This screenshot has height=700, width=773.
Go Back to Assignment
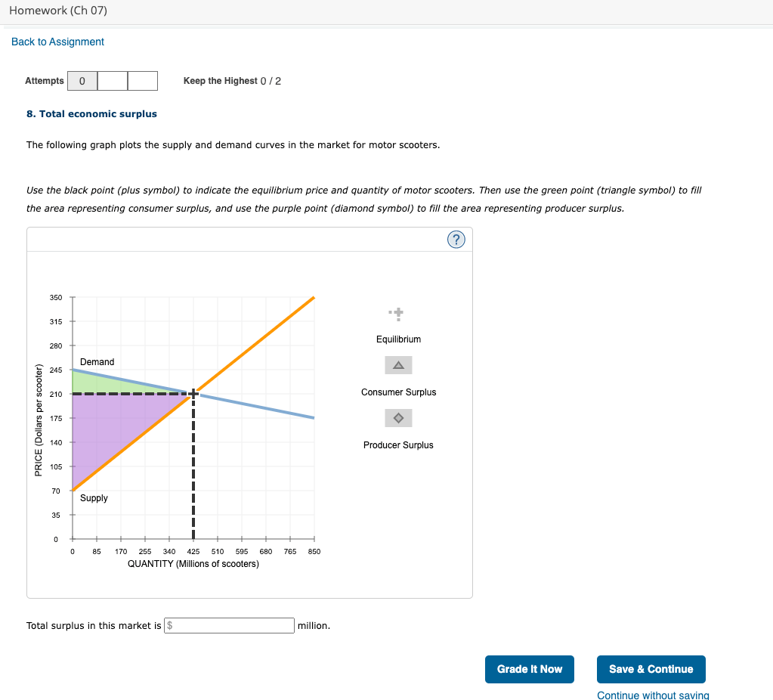[57, 42]
